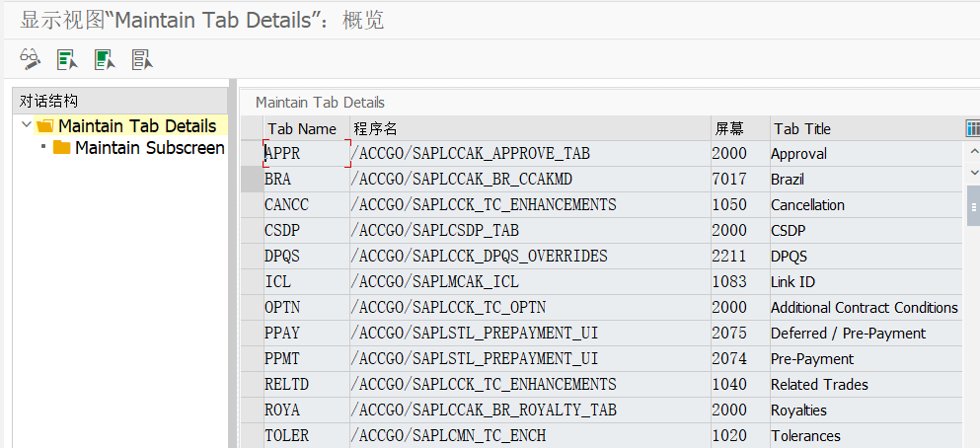This screenshot has height=448, width=980.
Task: Click the Approval tab title cell
Action: [x=867, y=154]
